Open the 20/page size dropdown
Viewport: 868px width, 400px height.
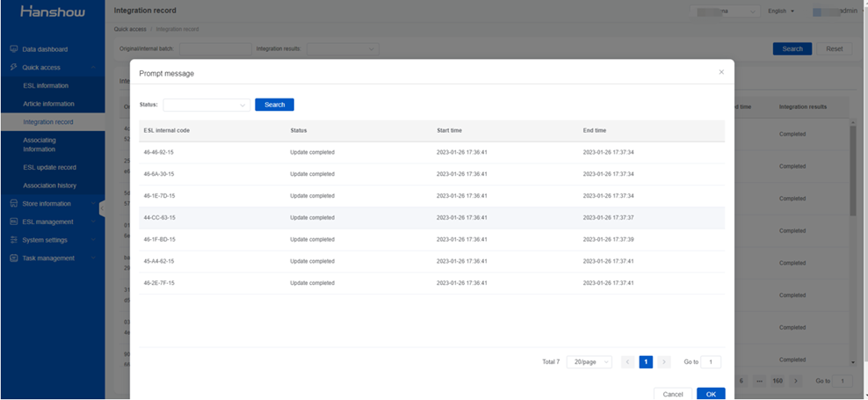coord(589,362)
